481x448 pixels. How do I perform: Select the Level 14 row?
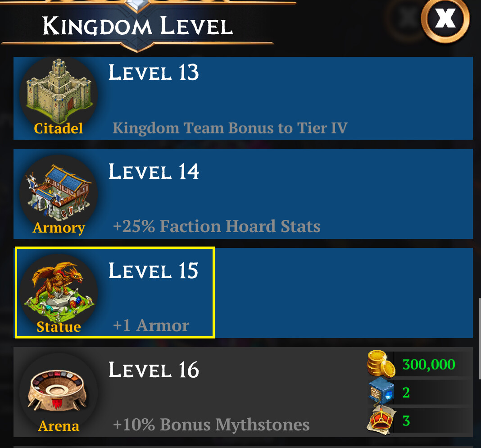243,194
